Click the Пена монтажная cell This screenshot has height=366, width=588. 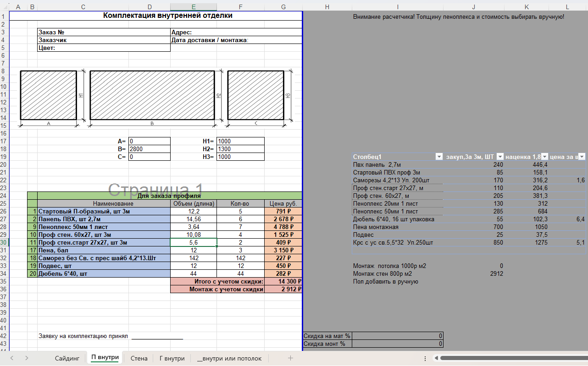point(397,227)
